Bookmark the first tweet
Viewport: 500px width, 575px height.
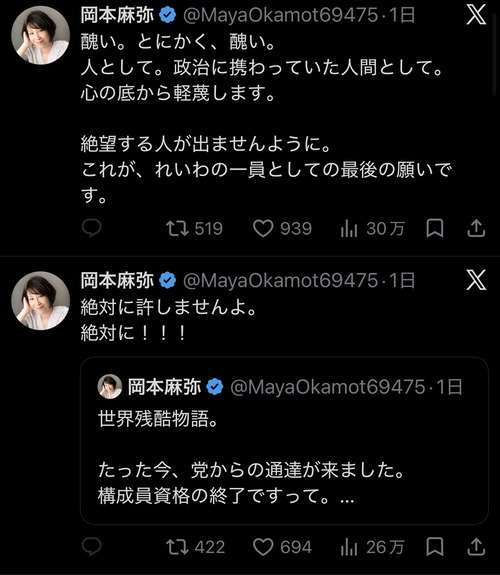[435, 228]
